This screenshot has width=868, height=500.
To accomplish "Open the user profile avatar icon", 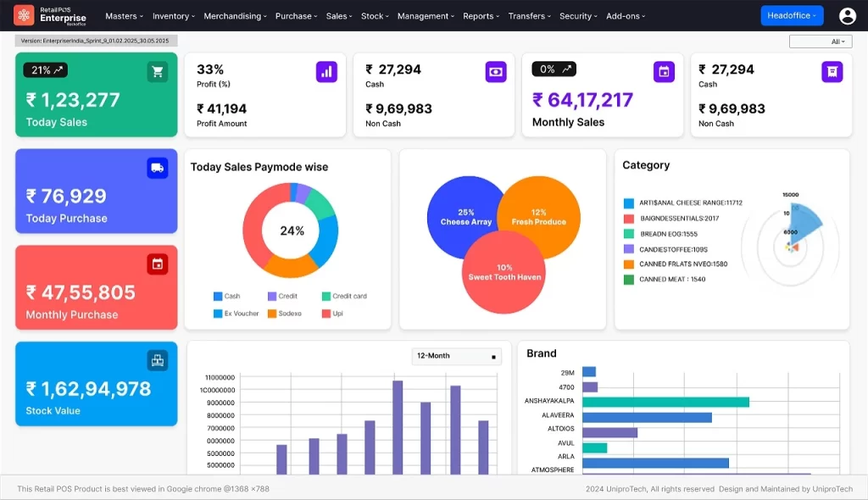I will (848, 15).
